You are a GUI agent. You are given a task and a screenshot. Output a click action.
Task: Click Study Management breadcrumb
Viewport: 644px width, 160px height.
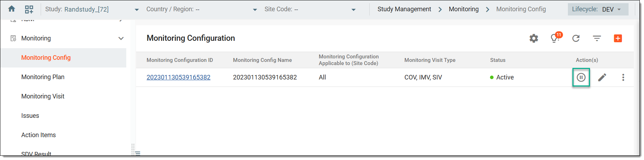click(x=404, y=9)
